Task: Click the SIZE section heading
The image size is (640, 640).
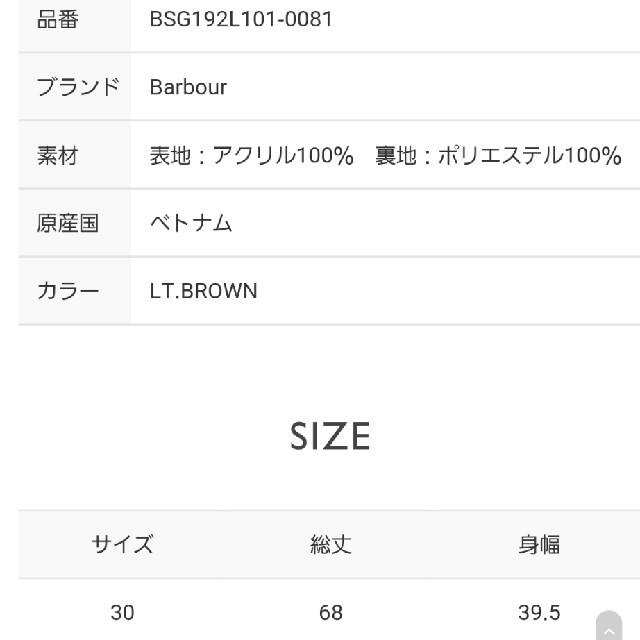Action: coord(330,436)
